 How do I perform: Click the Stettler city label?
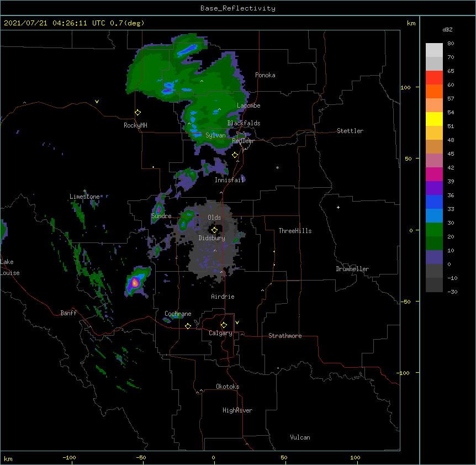350,131
